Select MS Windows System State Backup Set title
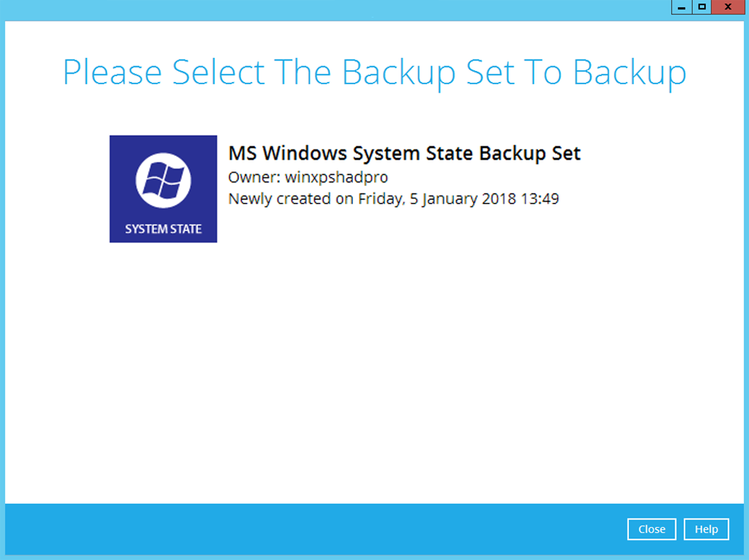 pos(404,154)
